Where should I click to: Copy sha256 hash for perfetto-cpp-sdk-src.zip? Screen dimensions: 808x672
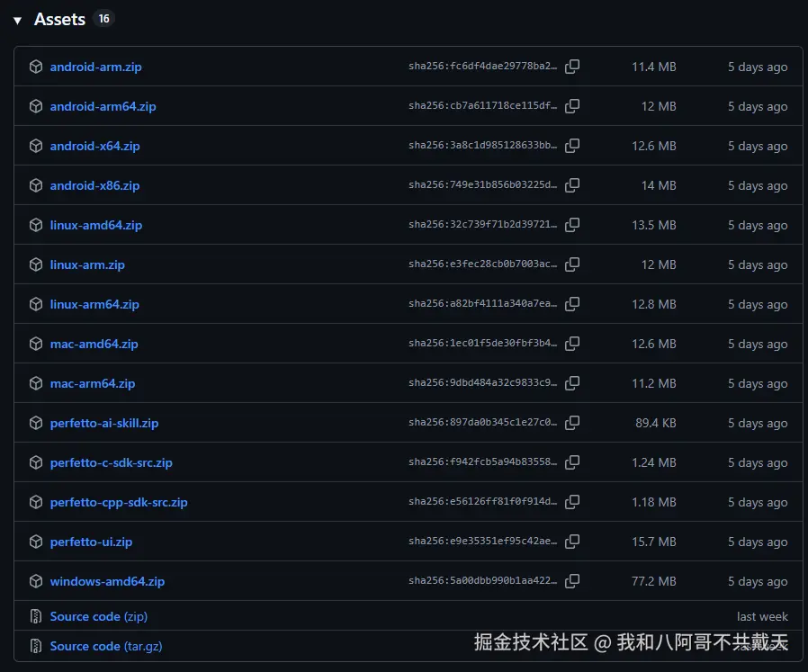click(572, 502)
